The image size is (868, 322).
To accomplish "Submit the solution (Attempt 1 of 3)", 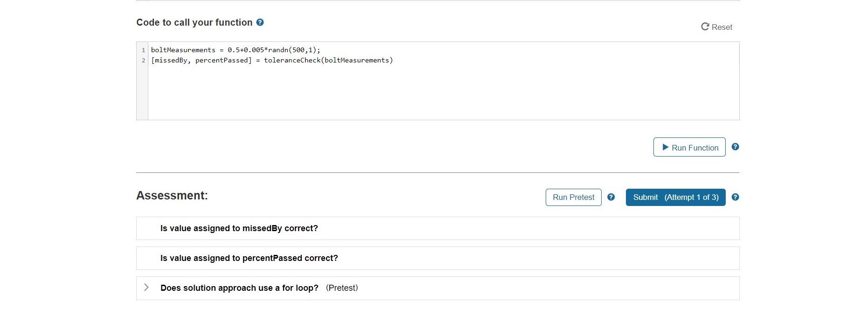I will tap(675, 197).
